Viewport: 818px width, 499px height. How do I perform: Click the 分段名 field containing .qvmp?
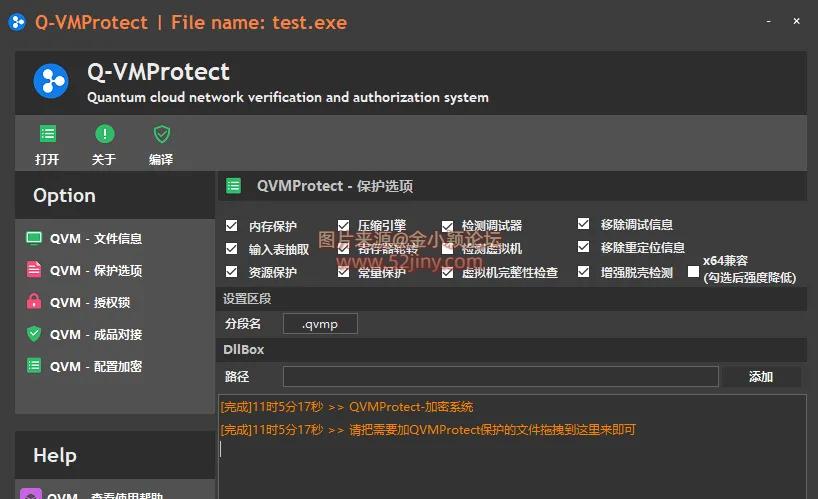320,324
